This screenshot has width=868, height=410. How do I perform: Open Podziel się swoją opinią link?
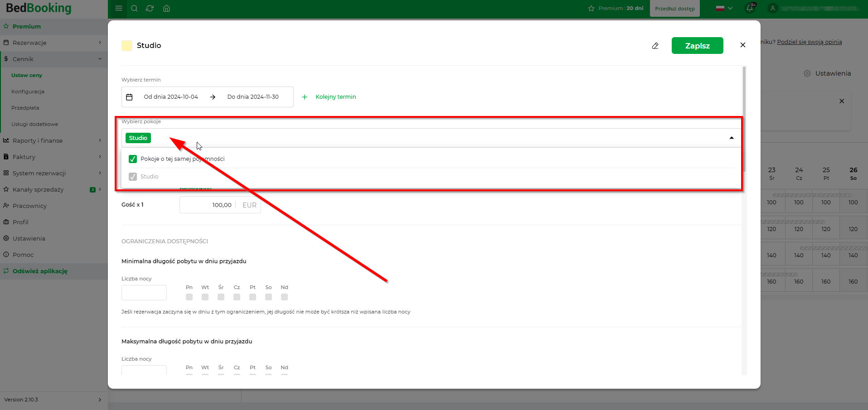pyautogui.click(x=810, y=42)
